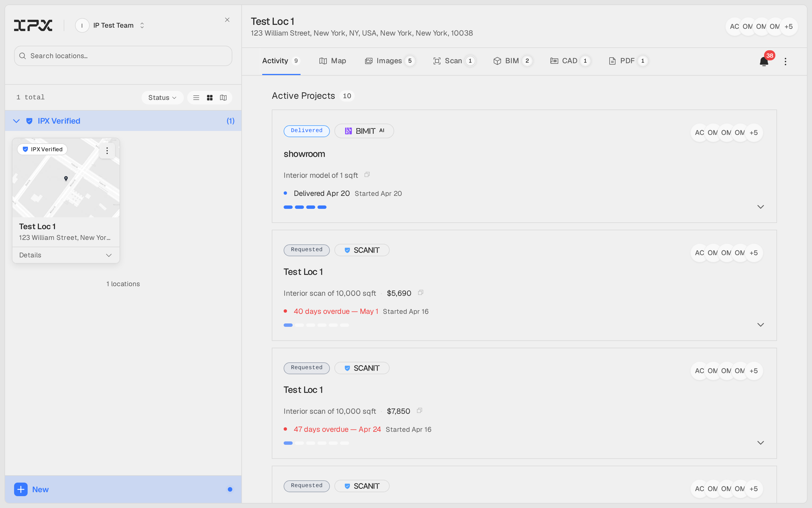812x508 pixels.
Task: Click AC avatar on showroom card
Action: (x=700, y=133)
